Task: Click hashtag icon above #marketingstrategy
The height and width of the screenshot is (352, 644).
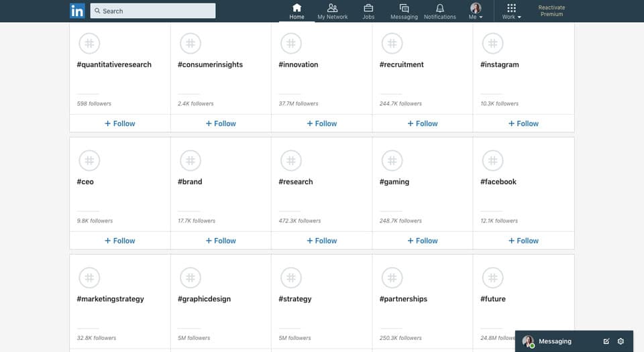Action: point(89,278)
